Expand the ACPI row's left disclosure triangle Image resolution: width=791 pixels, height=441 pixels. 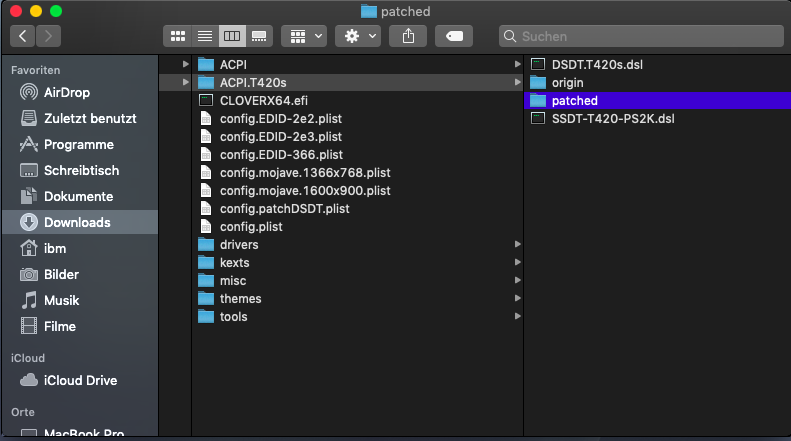[x=185, y=64]
